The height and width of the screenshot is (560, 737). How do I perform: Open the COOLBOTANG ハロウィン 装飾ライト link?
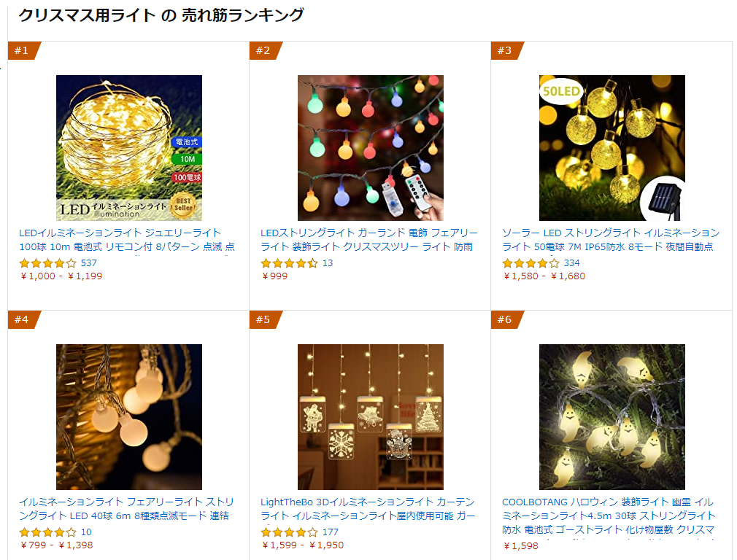tap(609, 516)
